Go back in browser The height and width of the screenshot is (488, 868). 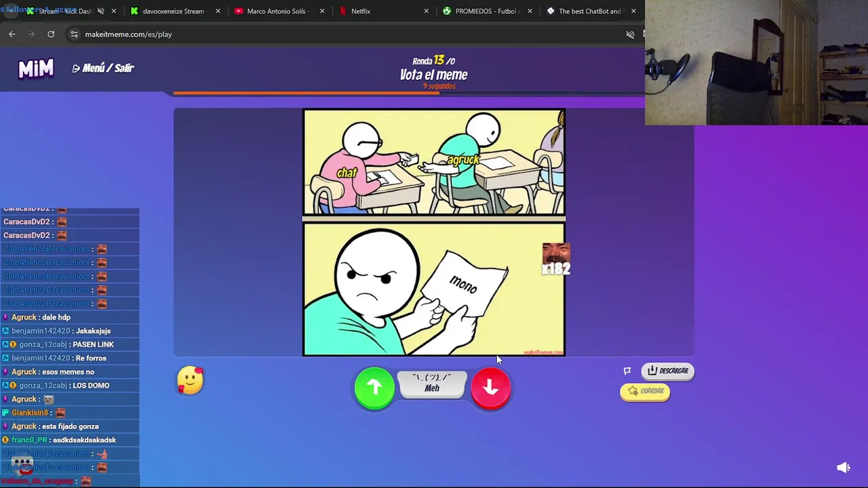[x=12, y=34]
